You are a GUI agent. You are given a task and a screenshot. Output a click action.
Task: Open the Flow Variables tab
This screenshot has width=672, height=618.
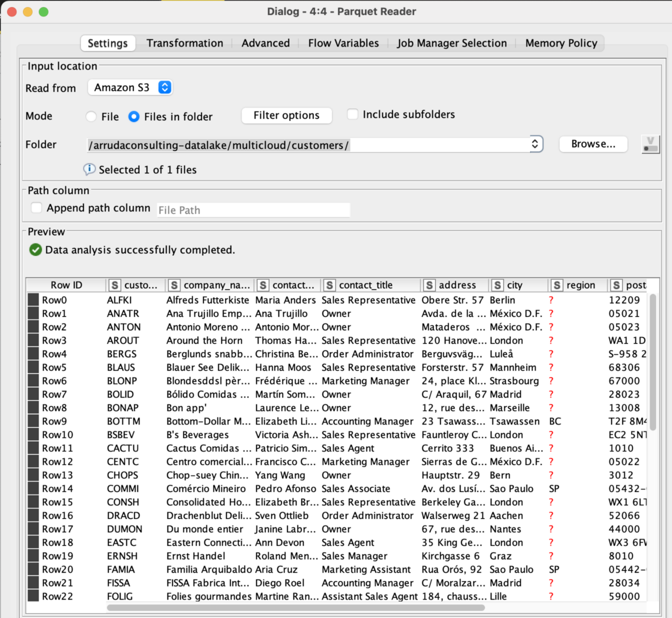pyautogui.click(x=343, y=43)
